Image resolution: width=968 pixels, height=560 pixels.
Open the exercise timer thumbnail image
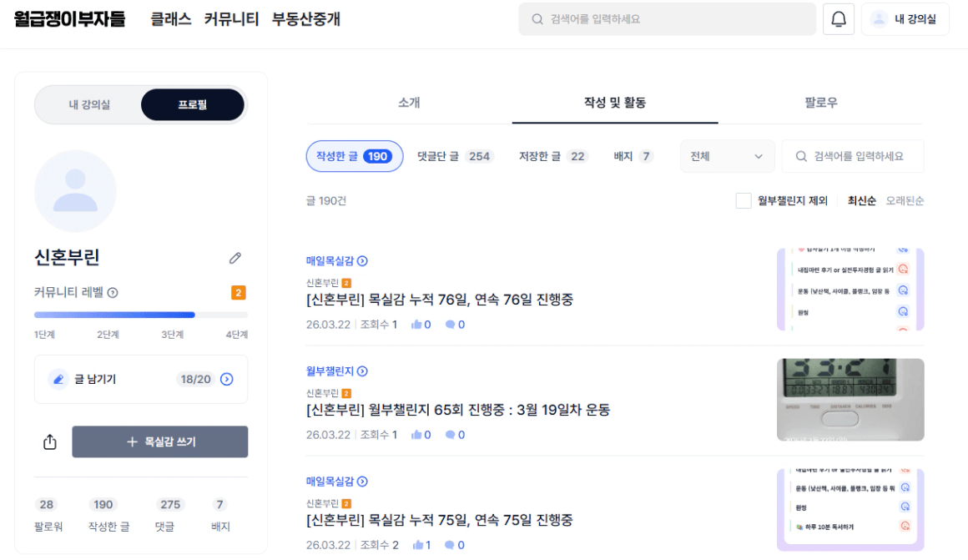[850, 400]
